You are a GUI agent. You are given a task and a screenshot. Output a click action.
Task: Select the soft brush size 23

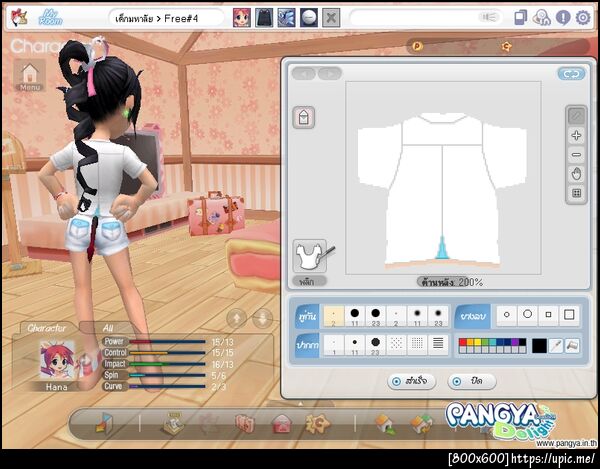pos(438,316)
